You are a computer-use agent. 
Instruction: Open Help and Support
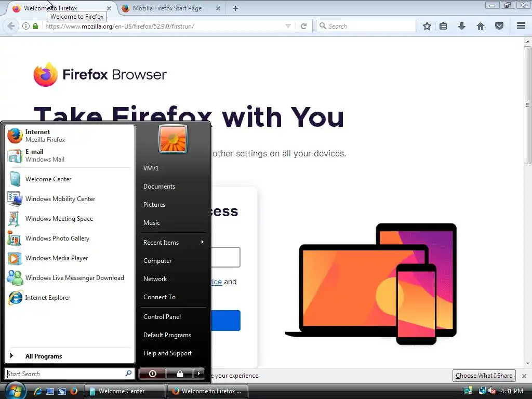(167, 353)
